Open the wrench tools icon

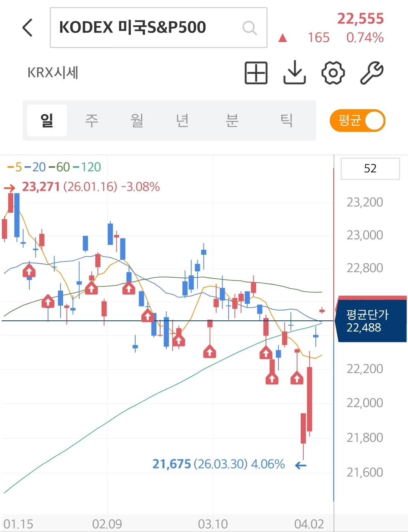click(371, 73)
